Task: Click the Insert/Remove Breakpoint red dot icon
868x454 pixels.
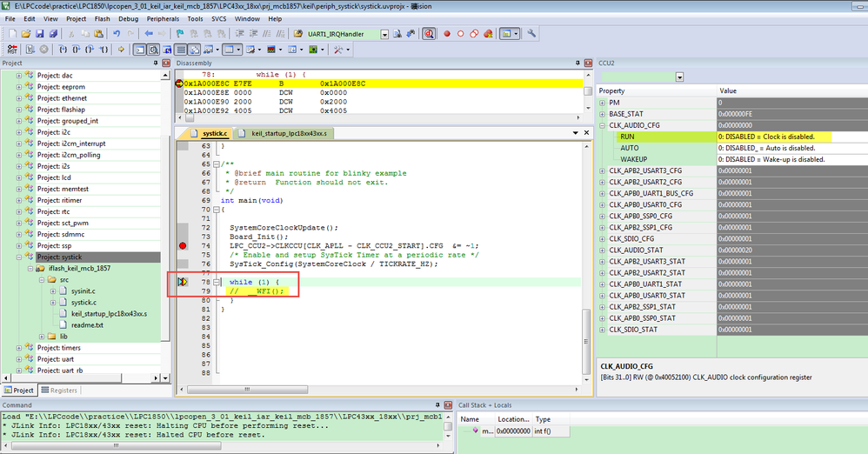Action: [447, 34]
